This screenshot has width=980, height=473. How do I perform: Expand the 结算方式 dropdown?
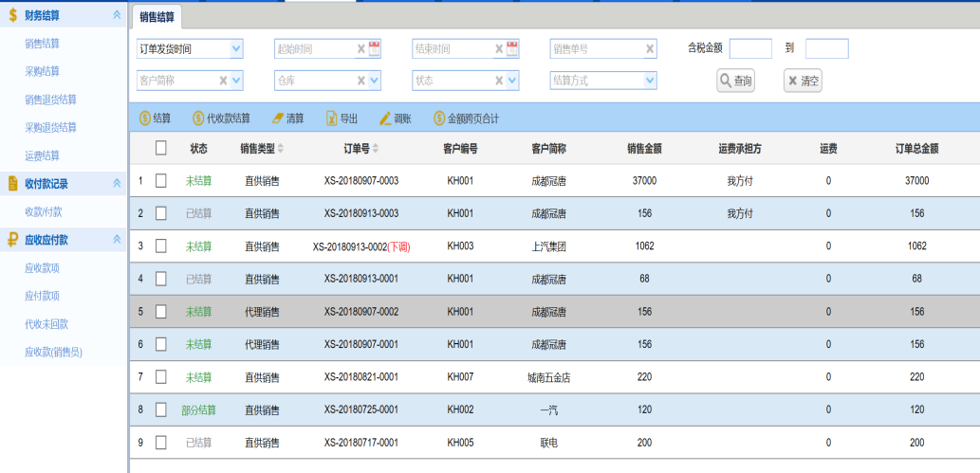[x=650, y=81]
